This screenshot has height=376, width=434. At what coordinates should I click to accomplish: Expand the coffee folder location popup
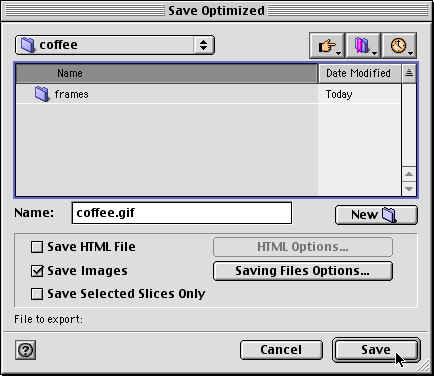coord(115,45)
